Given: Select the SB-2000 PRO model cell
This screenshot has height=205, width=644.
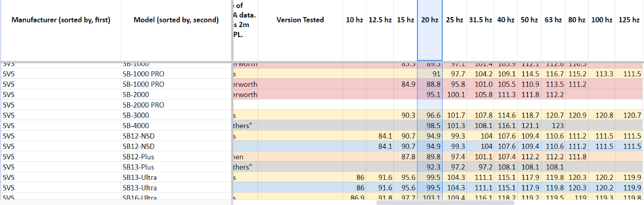Looking at the screenshot, I should (176, 105).
